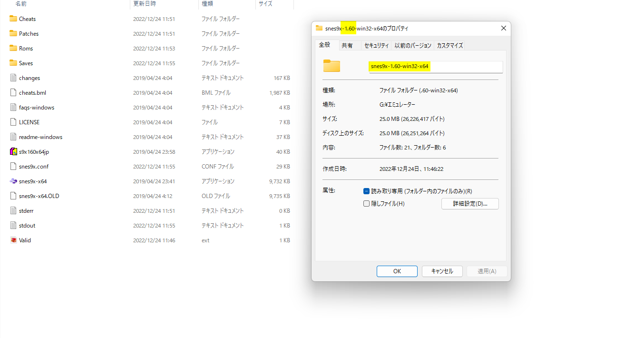
Task: Sort by the サイズ column header
Action: (265, 4)
